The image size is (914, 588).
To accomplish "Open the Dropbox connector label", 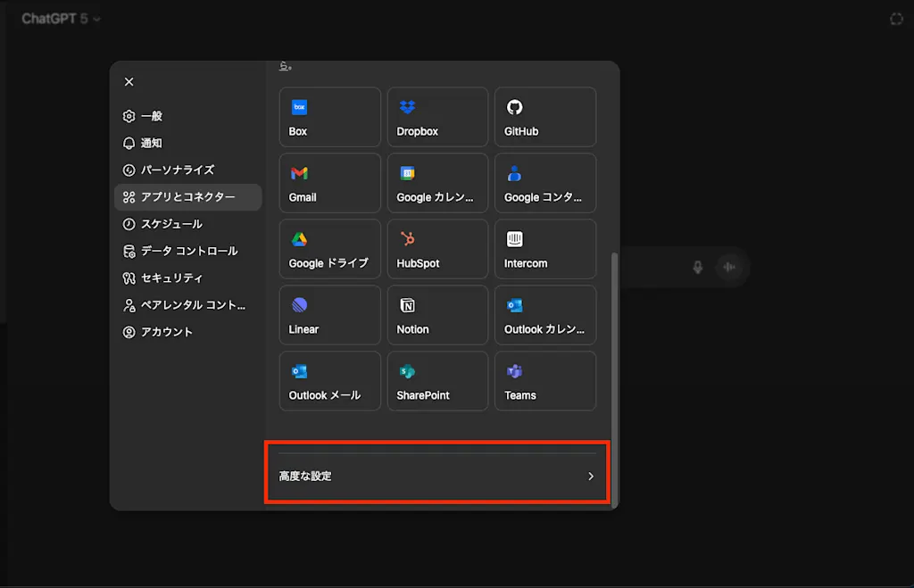I will point(418,132).
